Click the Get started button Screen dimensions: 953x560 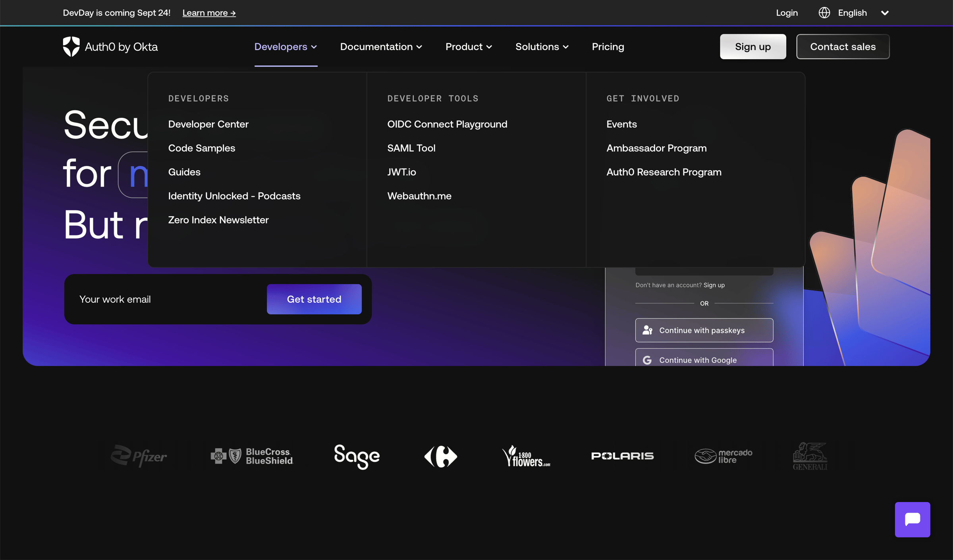tap(314, 299)
